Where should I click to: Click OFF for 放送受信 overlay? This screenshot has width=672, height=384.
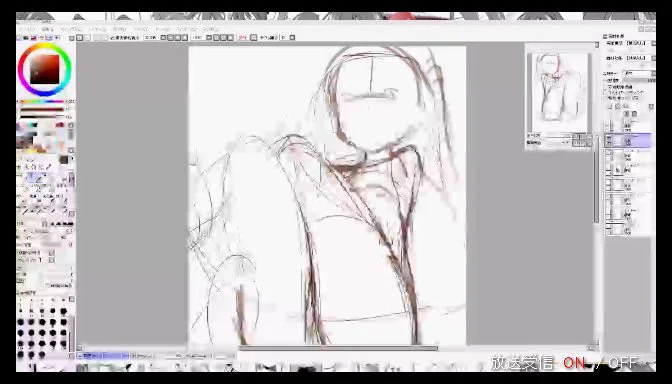623,363
